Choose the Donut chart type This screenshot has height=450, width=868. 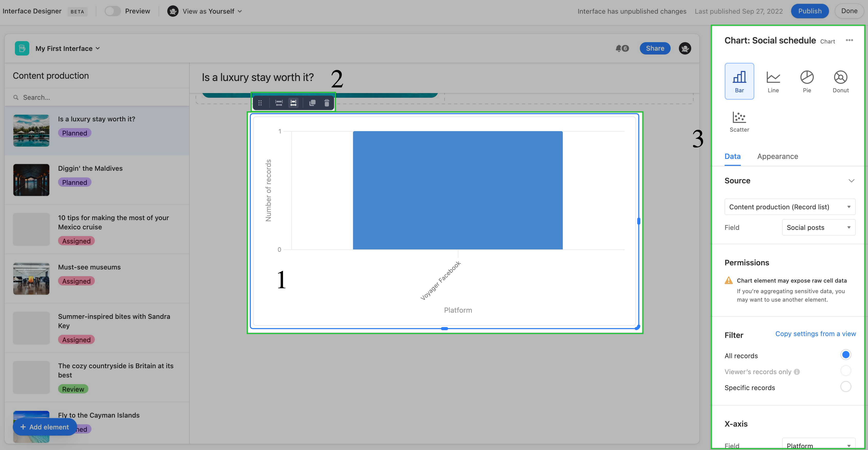[x=840, y=81]
